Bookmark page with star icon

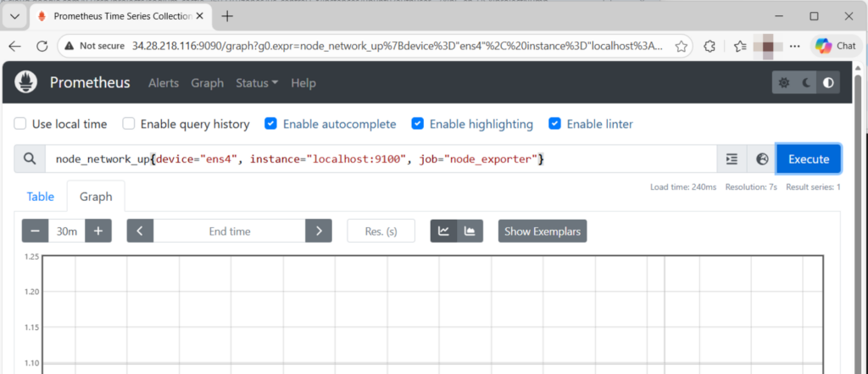click(682, 46)
